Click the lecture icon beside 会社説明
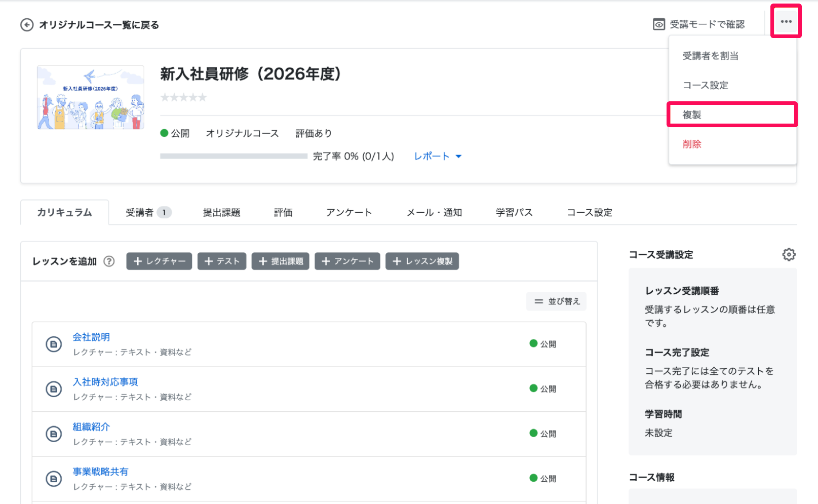Image resolution: width=818 pixels, height=504 pixels. click(54, 344)
